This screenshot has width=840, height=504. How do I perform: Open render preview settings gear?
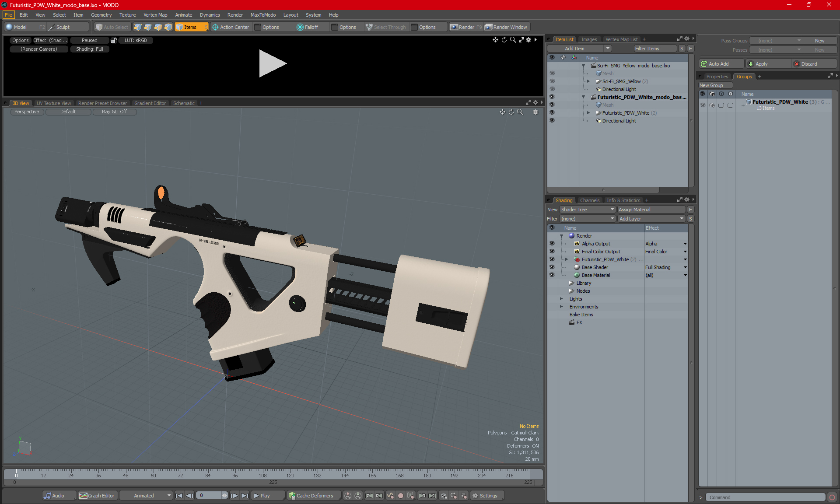tap(528, 40)
